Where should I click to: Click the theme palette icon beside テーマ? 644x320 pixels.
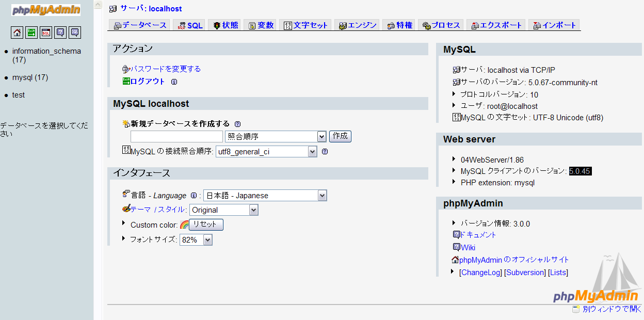click(x=126, y=209)
